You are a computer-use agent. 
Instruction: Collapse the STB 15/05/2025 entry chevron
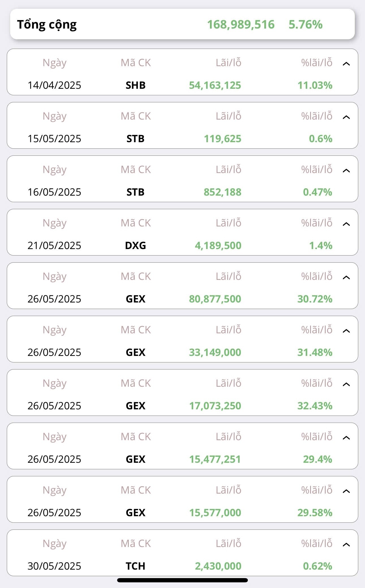point(346,117)
